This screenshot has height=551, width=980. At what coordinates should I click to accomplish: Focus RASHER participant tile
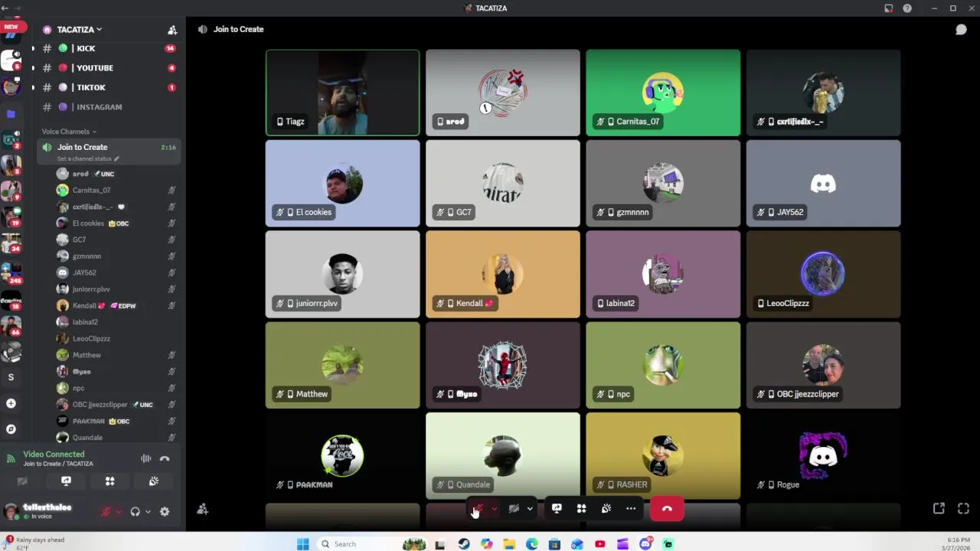pyautogui.click(x=663, y=455)
